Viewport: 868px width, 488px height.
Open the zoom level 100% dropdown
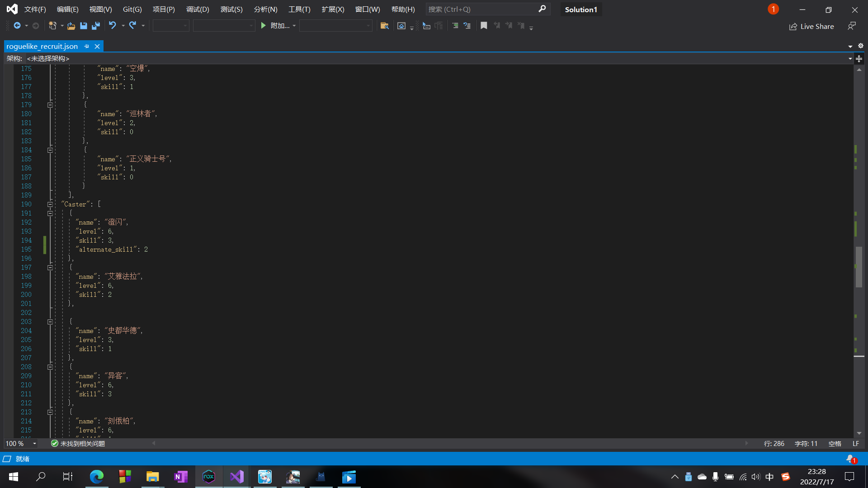34,444
